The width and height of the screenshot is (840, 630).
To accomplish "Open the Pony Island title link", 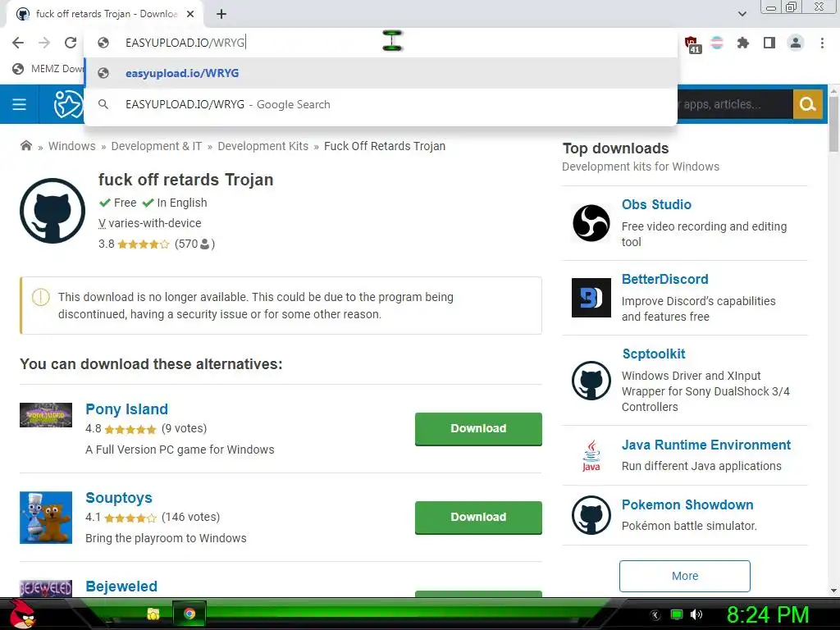I will point(126,409).
